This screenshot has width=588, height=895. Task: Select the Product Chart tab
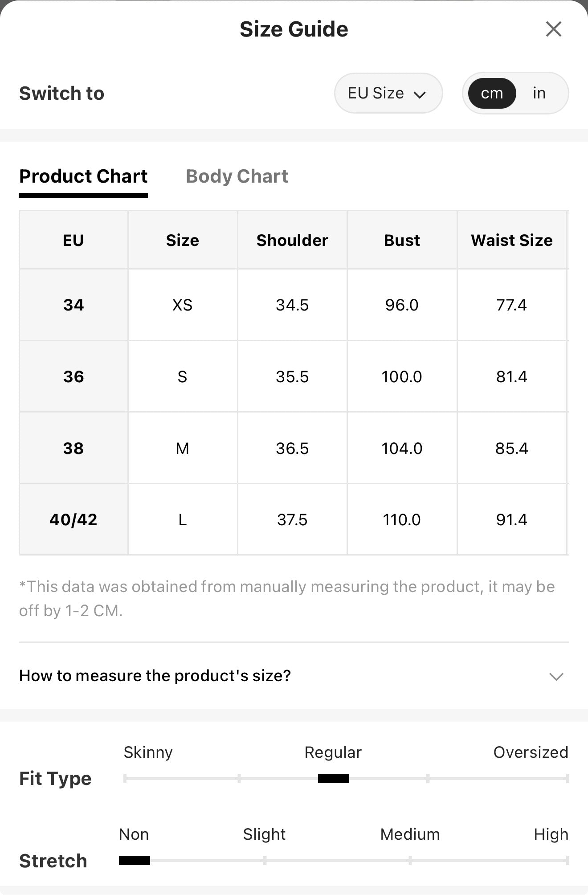83,176
